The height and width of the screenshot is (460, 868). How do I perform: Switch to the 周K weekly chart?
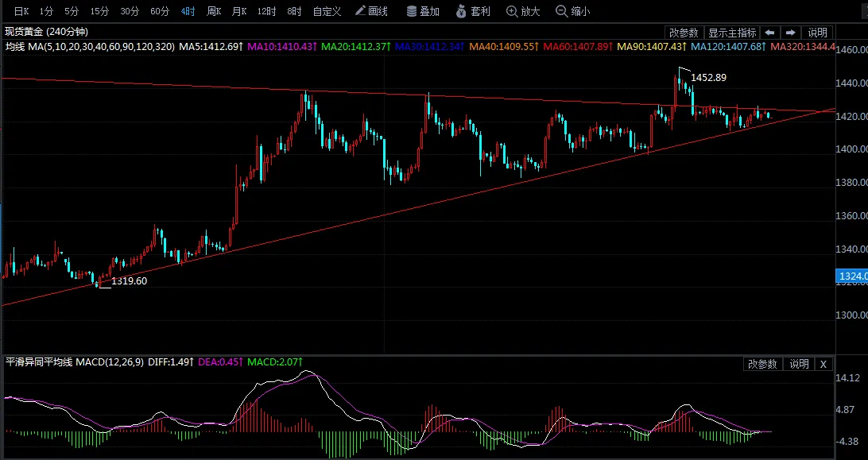point(214,11)
